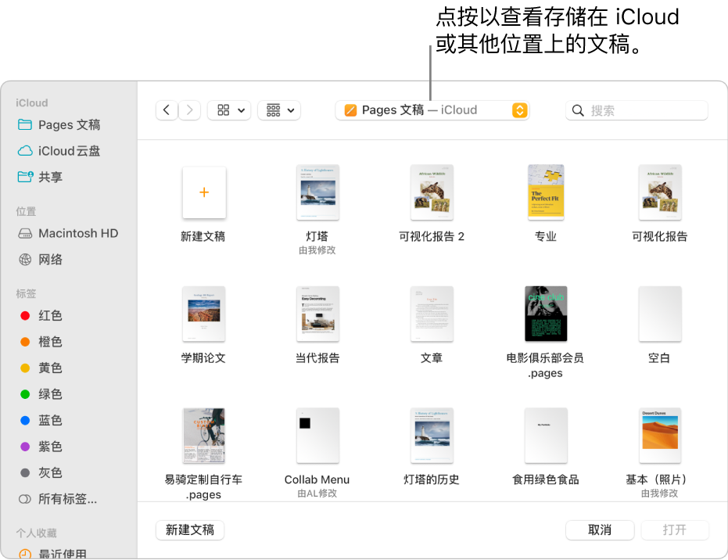The image size is (728, 560).
Task: Select the 可视化报告 2 document thumbnail
Action: click(x=432, y=192)
